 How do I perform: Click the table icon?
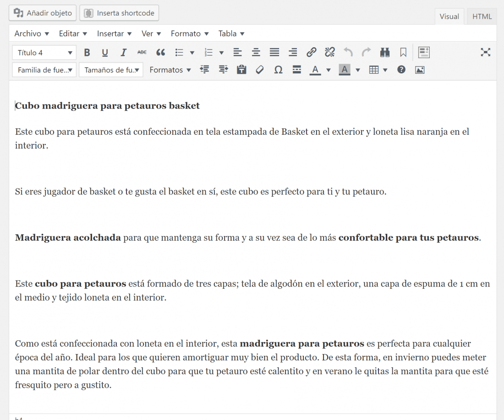click(x=373, y=70)
